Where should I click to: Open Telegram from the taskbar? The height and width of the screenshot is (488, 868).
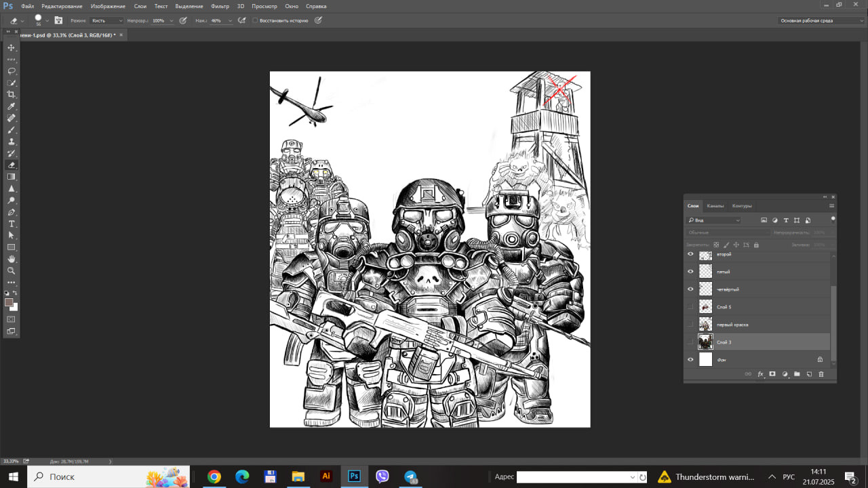[x=410, y=476]
